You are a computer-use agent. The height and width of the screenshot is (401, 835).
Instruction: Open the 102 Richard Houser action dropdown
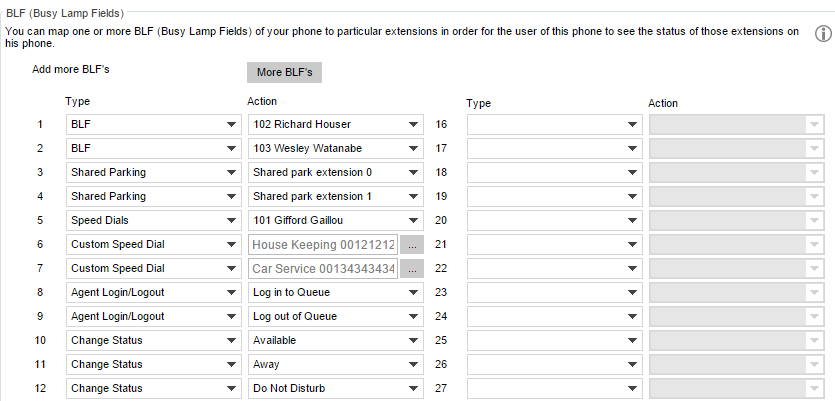pos(336,125)
